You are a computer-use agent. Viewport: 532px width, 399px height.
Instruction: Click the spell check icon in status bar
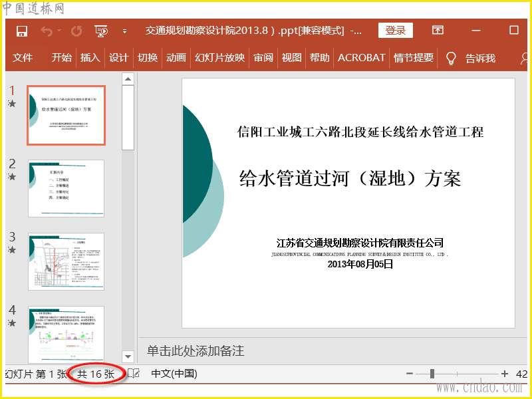134,374
